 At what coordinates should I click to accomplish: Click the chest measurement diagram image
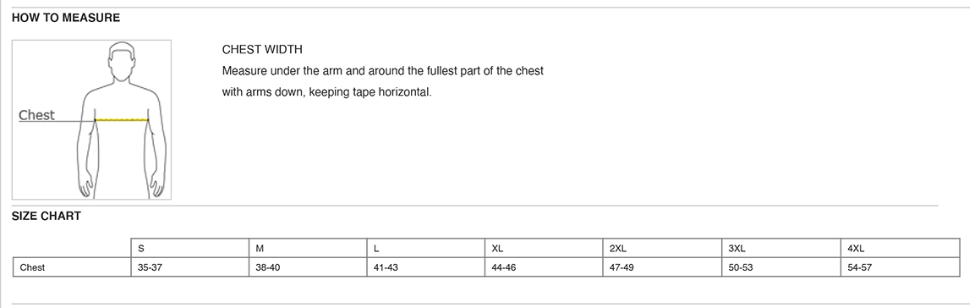[x=91, y=119]
